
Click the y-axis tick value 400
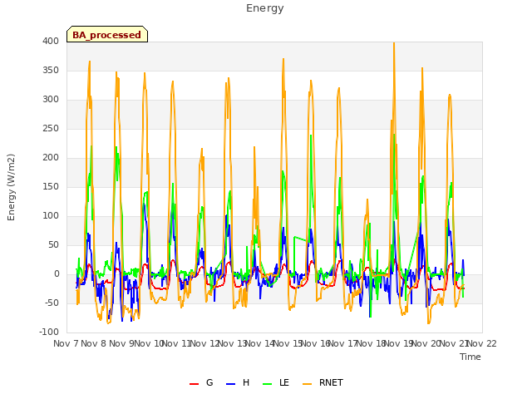point(51,41)
